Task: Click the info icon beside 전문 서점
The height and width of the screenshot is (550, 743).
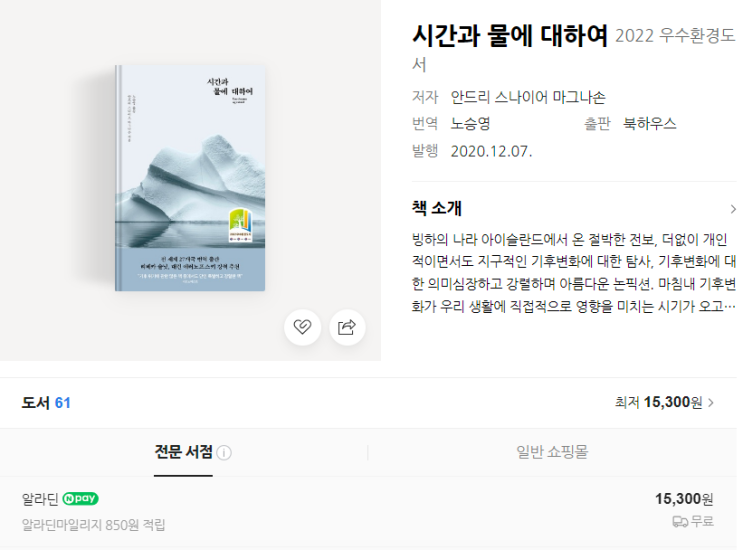Action: click(x=224, y=453)
